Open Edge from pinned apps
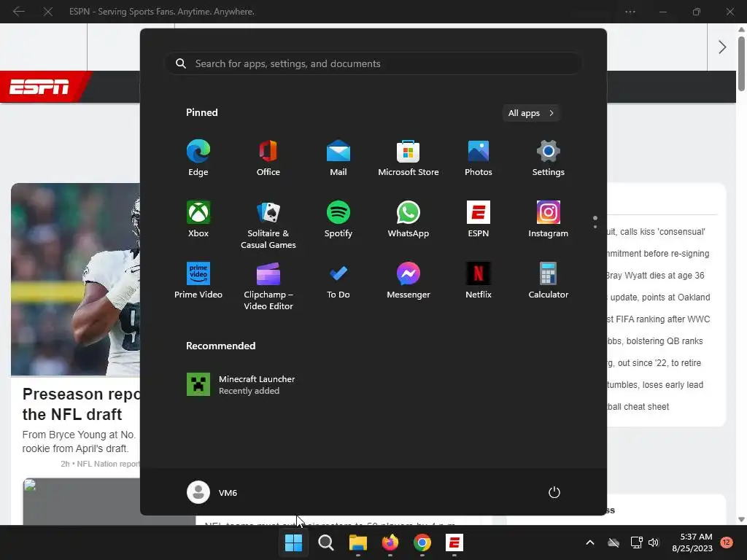 (x=198, y=158)
